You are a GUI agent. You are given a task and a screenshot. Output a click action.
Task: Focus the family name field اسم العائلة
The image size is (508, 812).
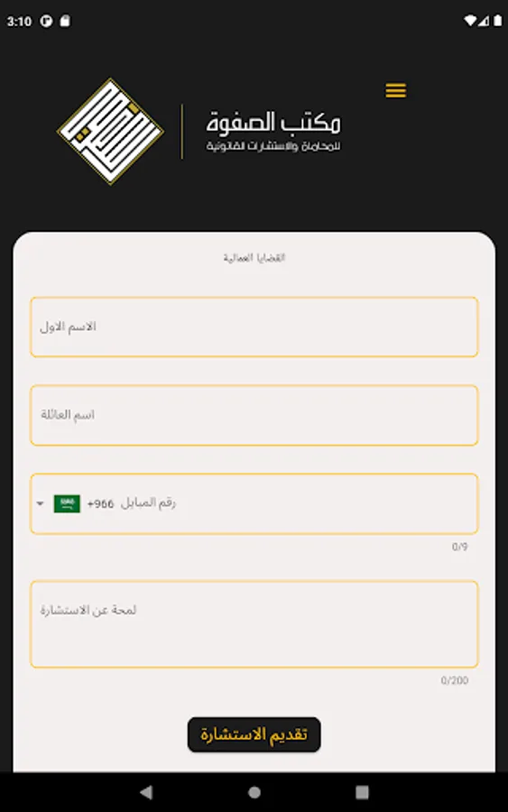(x=254, y=415)
